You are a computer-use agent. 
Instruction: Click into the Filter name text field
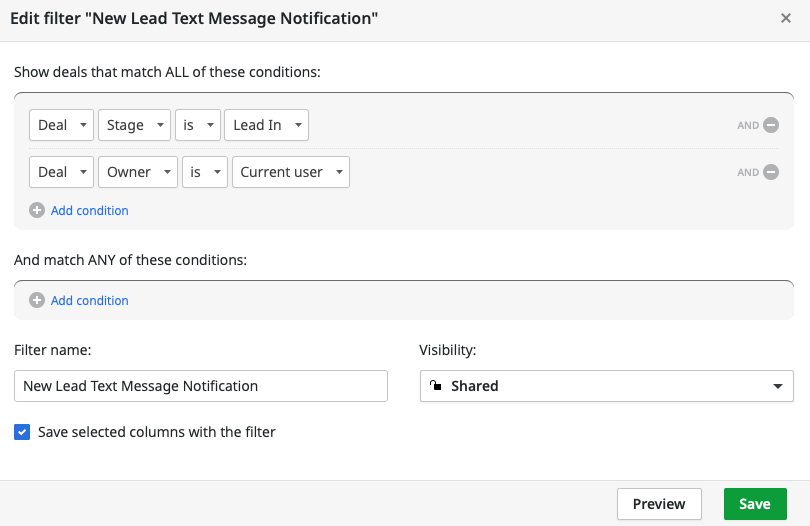tap(201, 386)
